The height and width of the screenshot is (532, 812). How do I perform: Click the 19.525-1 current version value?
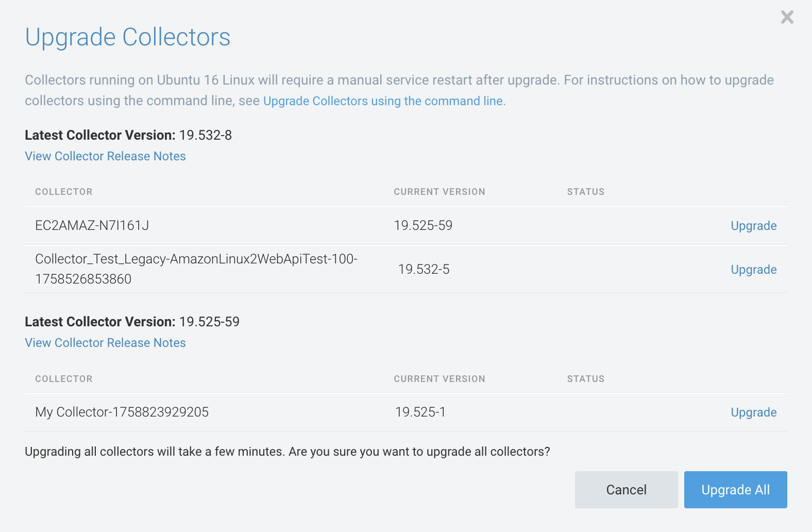[x=420, y=412]
